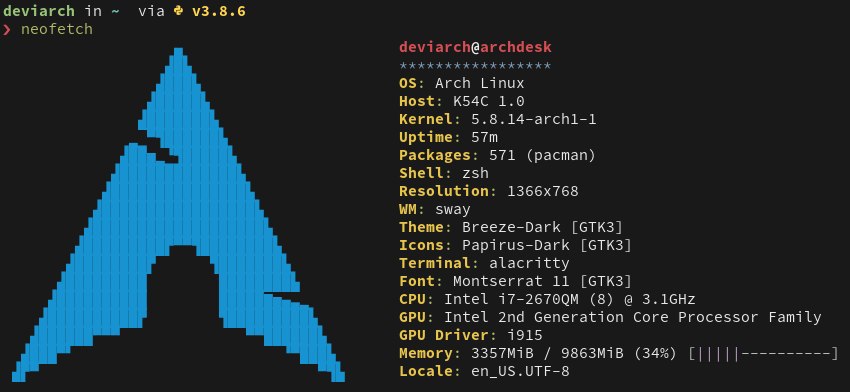Click the "Host: K54C 1.0" line
850x392 pixels.
pyautogui.click(x=462, y=101)
